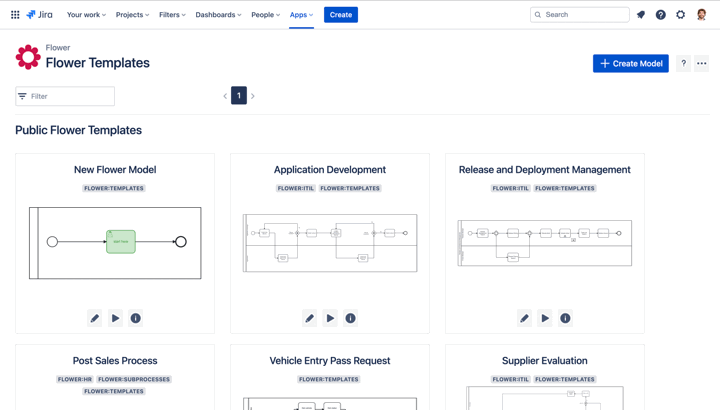
Task: Open the Jira settings gear icon
Action: 681,15
